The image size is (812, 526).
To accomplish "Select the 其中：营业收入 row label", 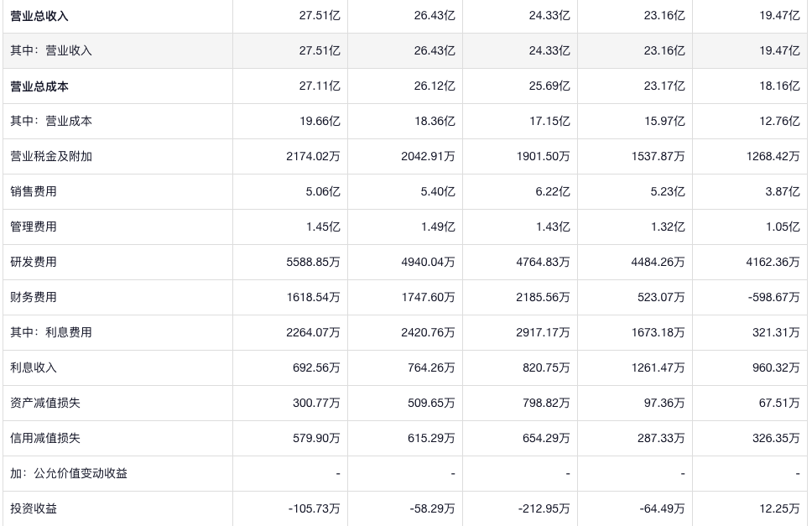I will pyautogui.click(x=51, y=51).
